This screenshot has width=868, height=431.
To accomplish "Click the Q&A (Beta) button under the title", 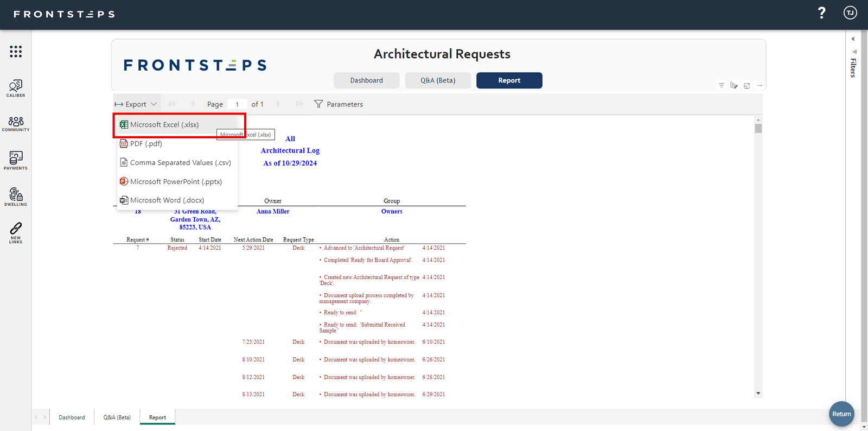I will (438, 80).
